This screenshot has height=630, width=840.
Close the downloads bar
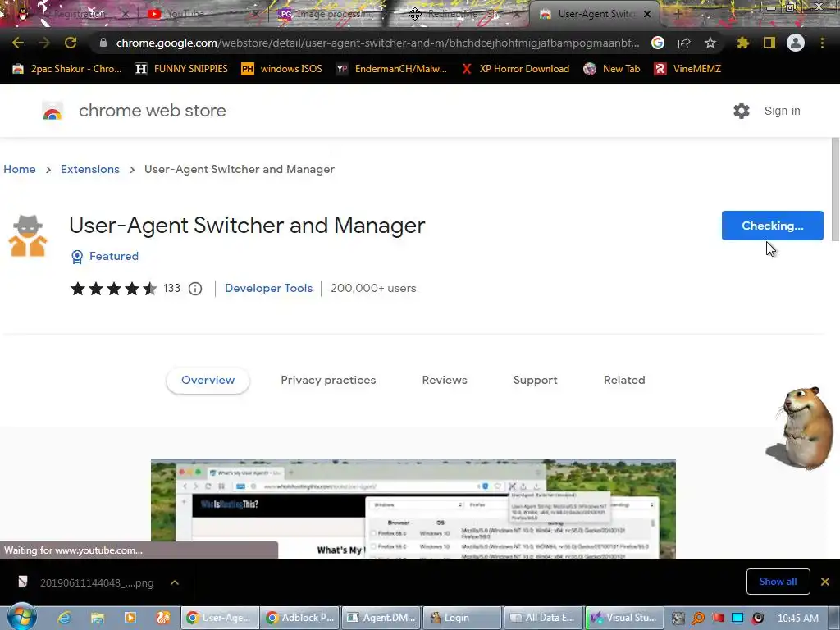(825, 582)
